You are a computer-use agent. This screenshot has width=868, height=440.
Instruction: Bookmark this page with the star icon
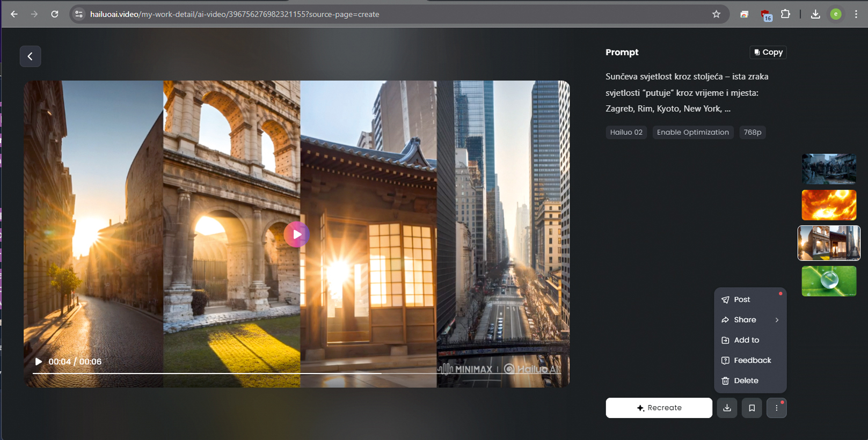point(716,14)
